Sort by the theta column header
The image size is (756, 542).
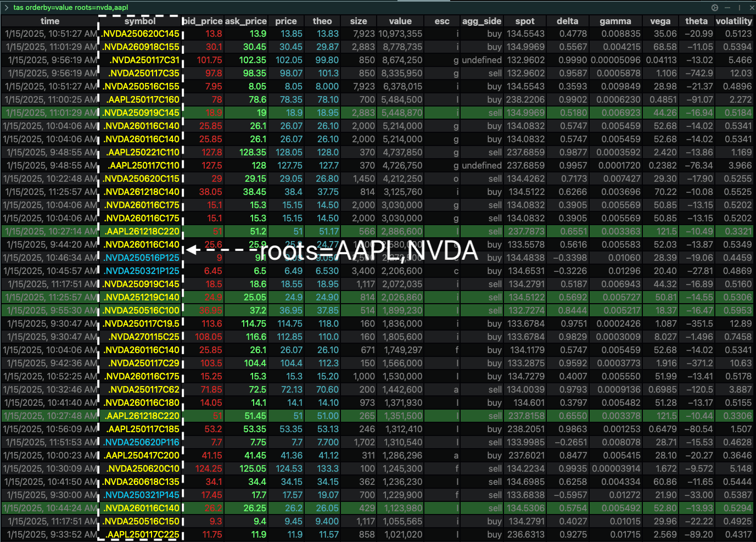[696, 21]
